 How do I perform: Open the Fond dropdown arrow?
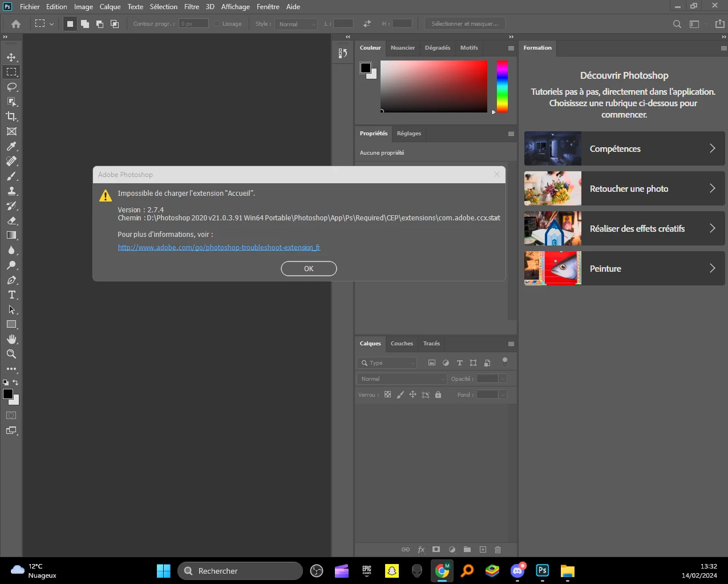503,394
